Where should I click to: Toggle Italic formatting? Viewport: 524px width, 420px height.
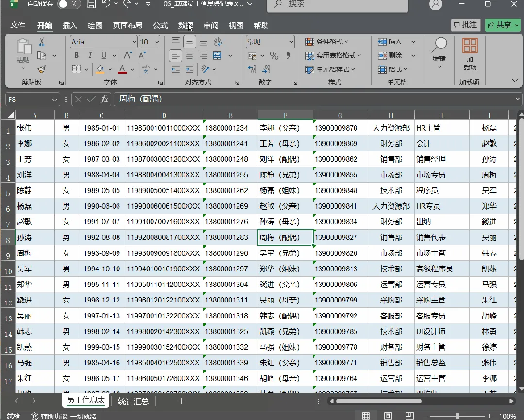point(90,55)
